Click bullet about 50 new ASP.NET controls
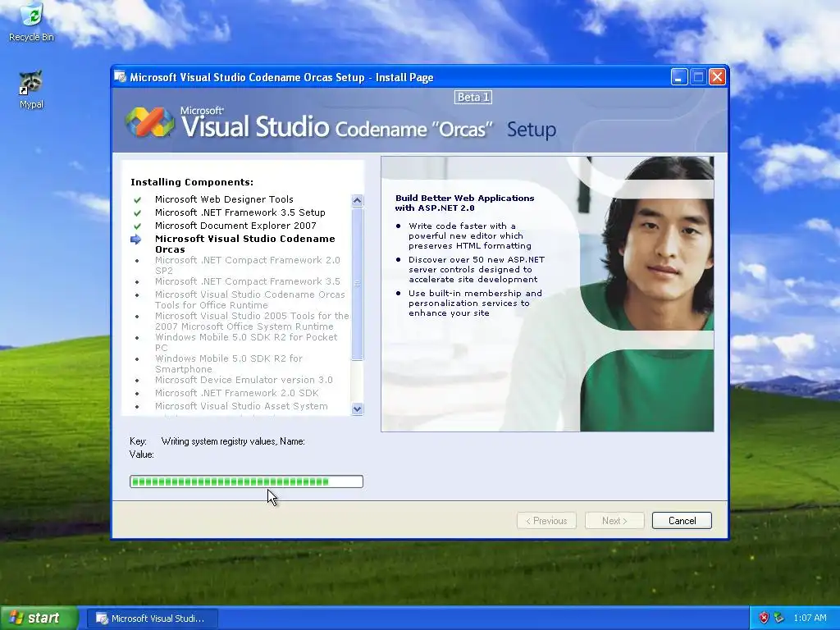The width and height of the screenshot is (840, 630). coord(477,269)
